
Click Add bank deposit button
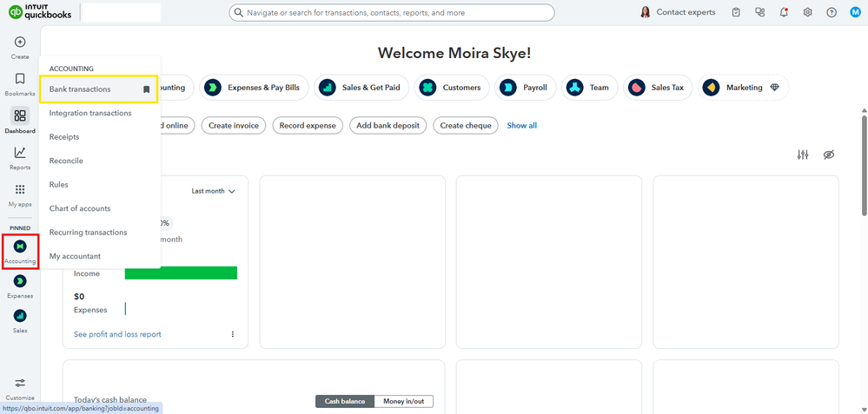tap(388, 126)
